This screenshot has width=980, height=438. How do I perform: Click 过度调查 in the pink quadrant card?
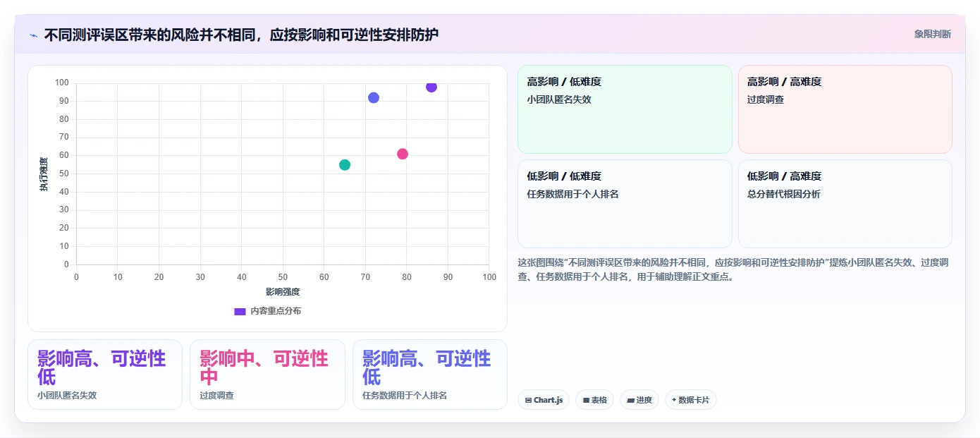[x=766, y=99]
